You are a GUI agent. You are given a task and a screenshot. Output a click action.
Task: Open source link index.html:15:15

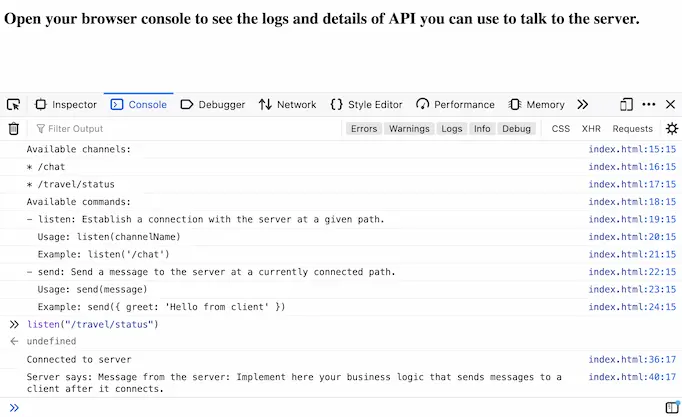point(632,149)
